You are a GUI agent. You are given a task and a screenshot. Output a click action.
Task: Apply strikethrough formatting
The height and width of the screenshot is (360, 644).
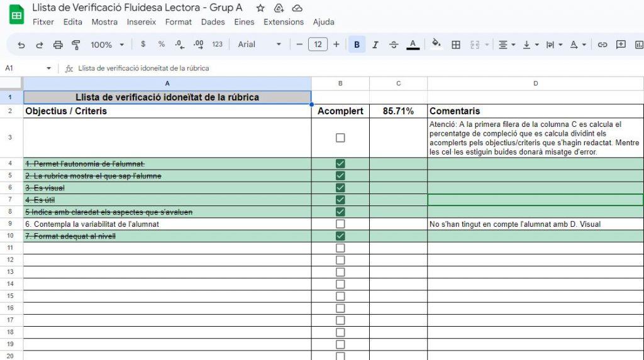coord(394,45)
